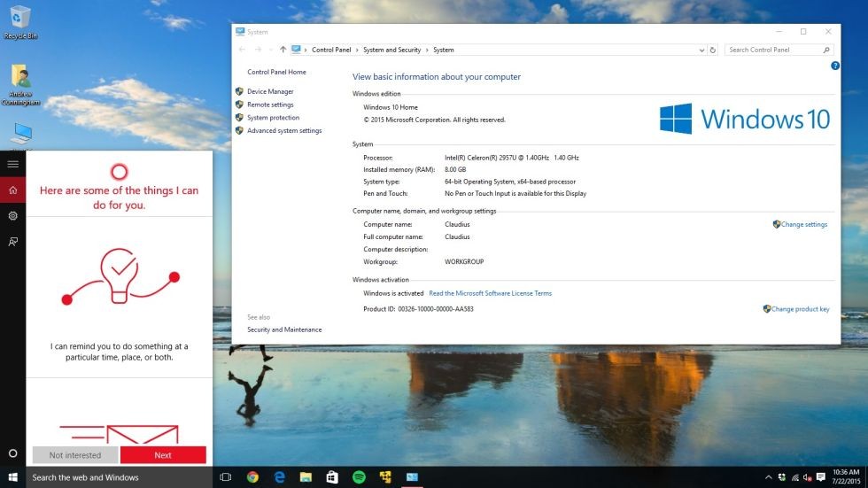Launch Microsoft Edge from taskbar
Viewport: 868px width, 488px height.
pyautogui.click(x=279, y=477)
